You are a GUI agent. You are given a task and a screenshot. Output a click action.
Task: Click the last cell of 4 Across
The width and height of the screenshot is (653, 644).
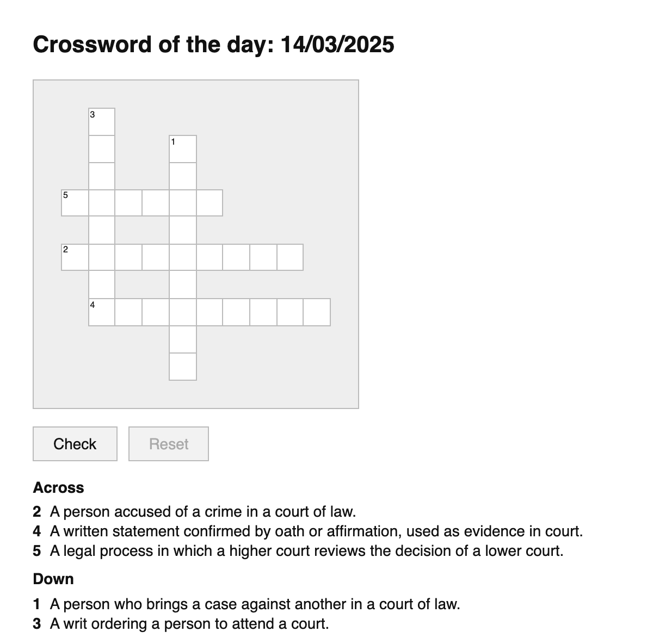(x=317, y=312)
